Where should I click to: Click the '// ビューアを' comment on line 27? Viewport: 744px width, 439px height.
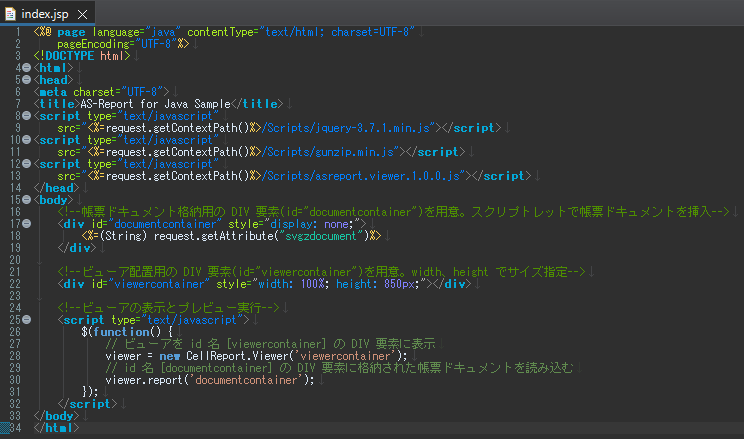270,344
